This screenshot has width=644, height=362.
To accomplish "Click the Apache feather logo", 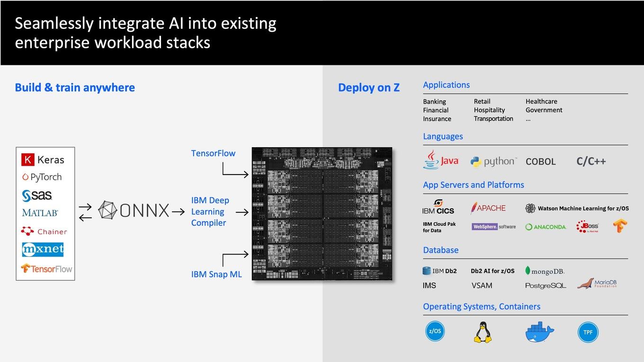I will (x=488, y=208).
